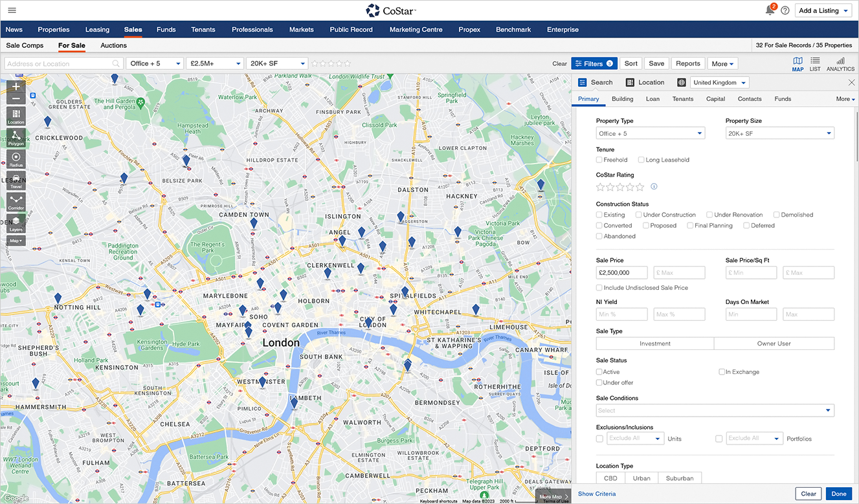Open Property Size dropdown in panel
Viewport: 859px width, 504px height.
780,133
